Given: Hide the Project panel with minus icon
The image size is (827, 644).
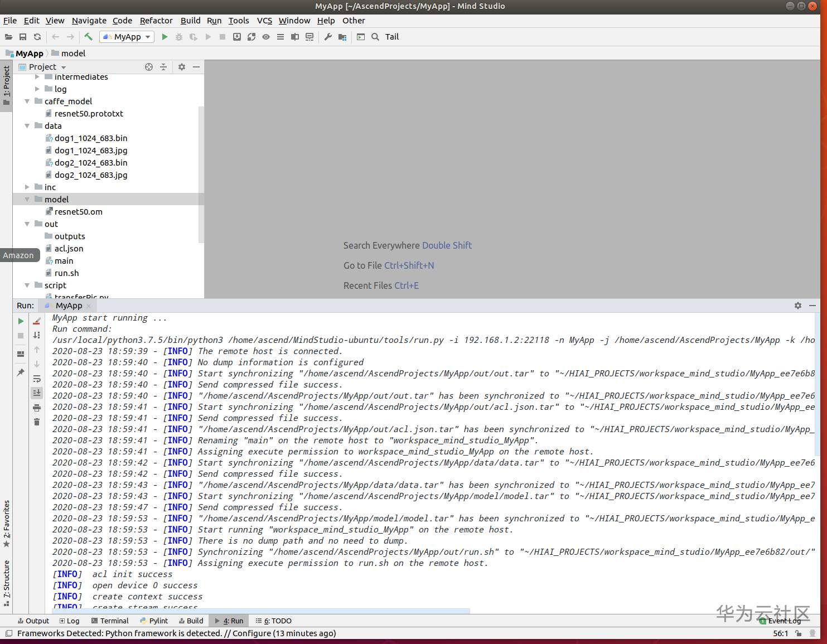Looking at the screenshot, I should pos(196,67).
